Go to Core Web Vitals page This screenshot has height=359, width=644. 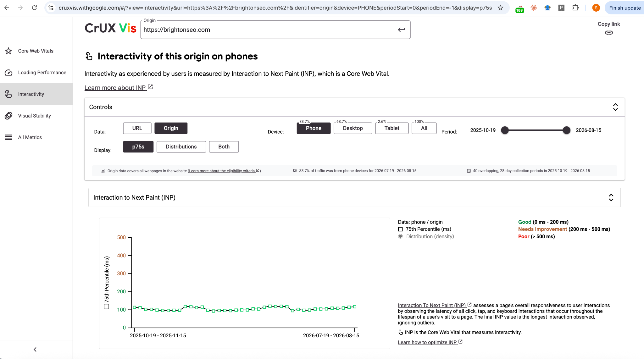click(x=36, y=51)
